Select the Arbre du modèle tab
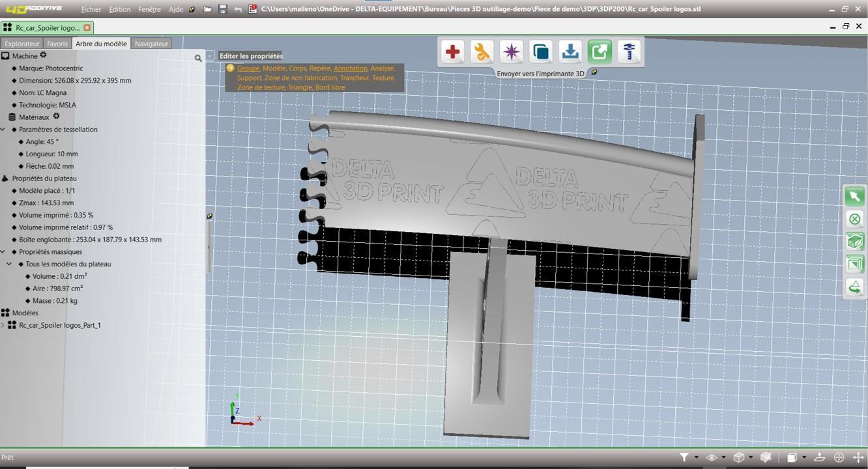 pos(101,44)
